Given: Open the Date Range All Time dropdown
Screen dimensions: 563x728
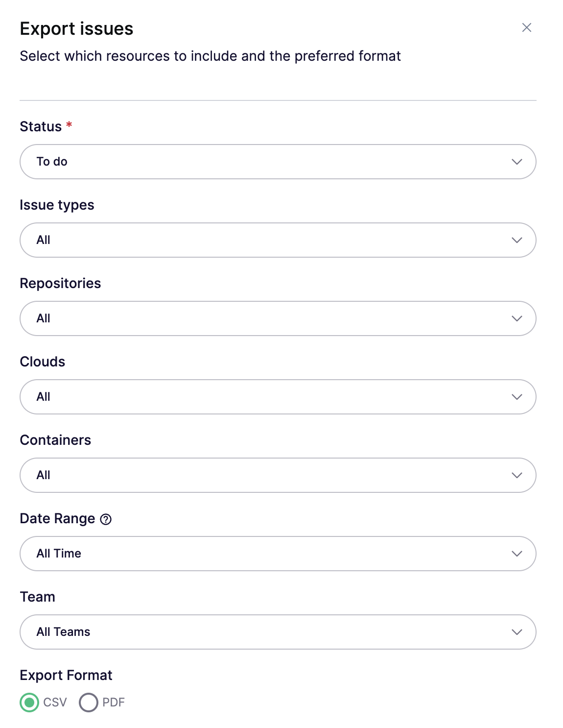Looking at the screenshot, I should tap(278, 554).
